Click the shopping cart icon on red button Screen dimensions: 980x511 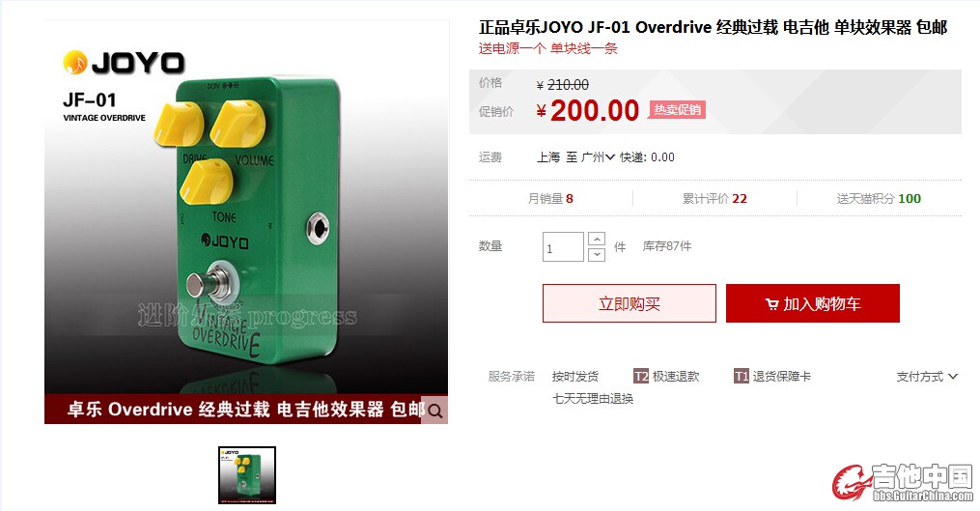[771, 304]
